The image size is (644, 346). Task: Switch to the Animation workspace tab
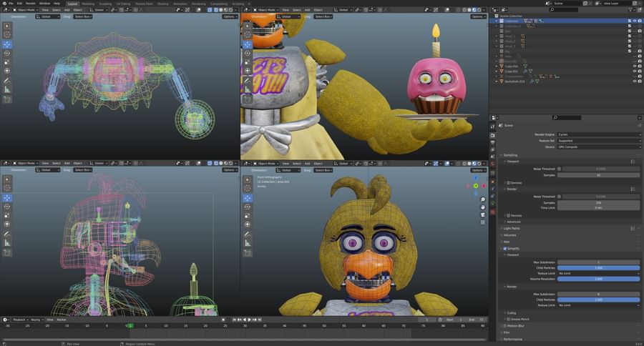180,4
